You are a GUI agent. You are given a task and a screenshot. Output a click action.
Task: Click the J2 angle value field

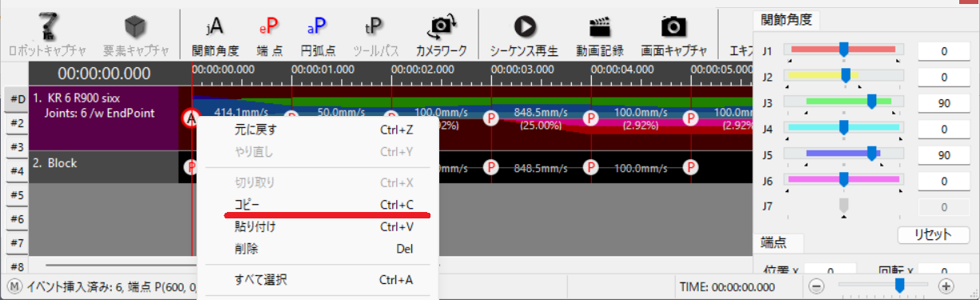pyautogui.click(x=943, y=78)
